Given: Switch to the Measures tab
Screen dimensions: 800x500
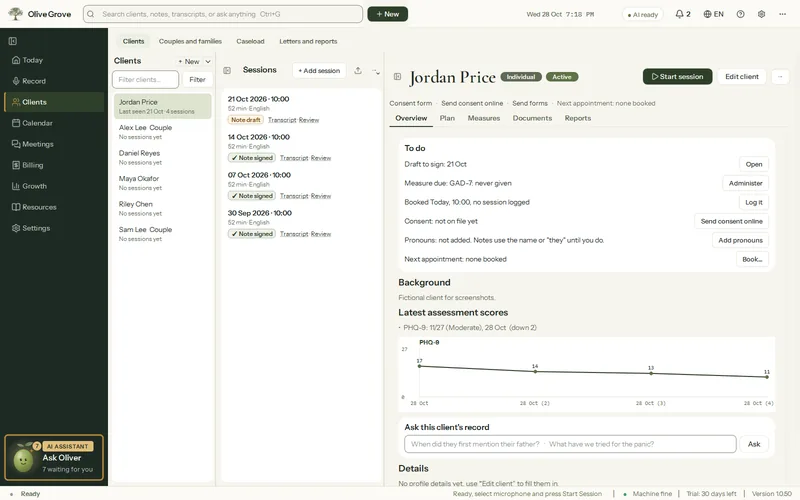Looking at the screenshot, I should coord(484,118).
